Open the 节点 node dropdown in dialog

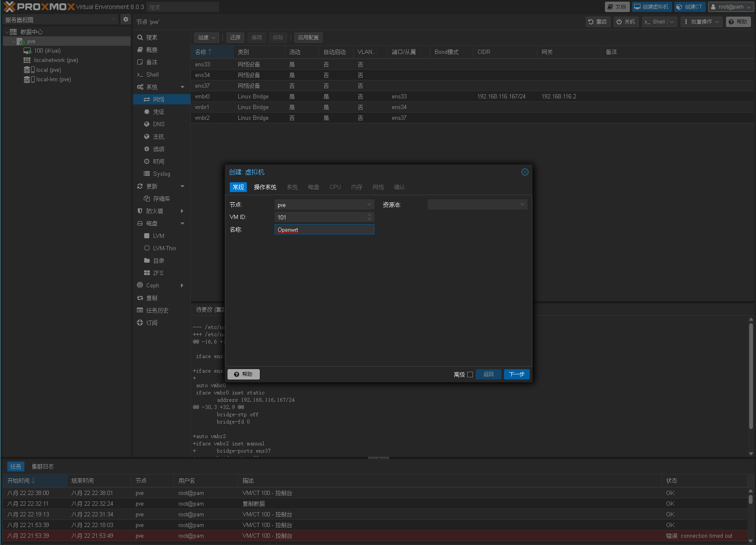(369, 205)
